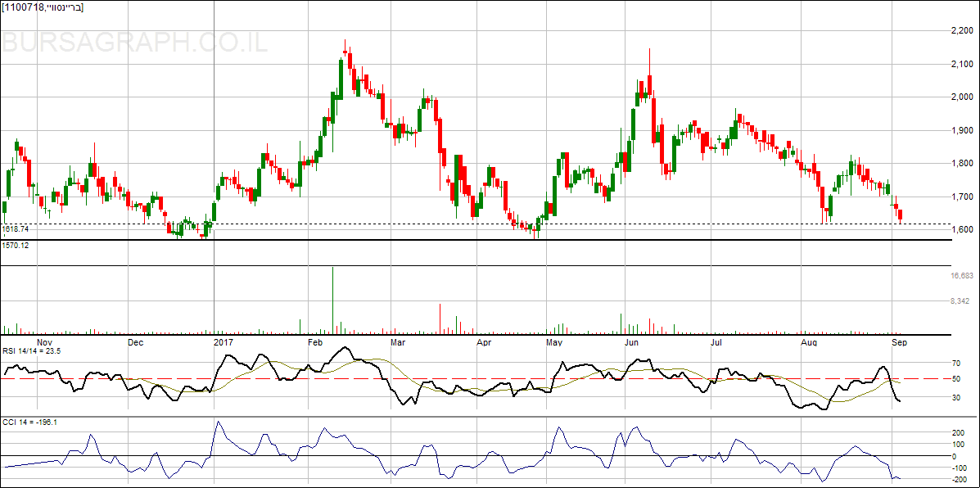980x488 pixels.
Task: Click the RSI 14/14 = 23.5 label
Action: tap(32, 350)
